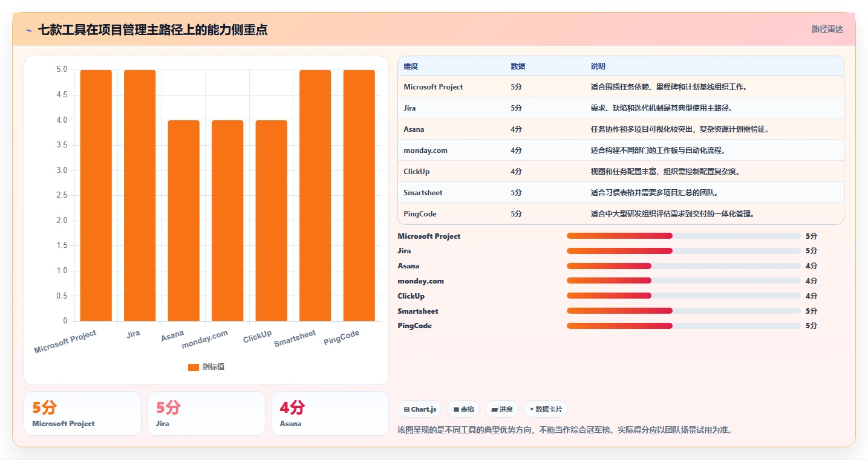Click the 路径雷达 badge in the header

(827, 29)
